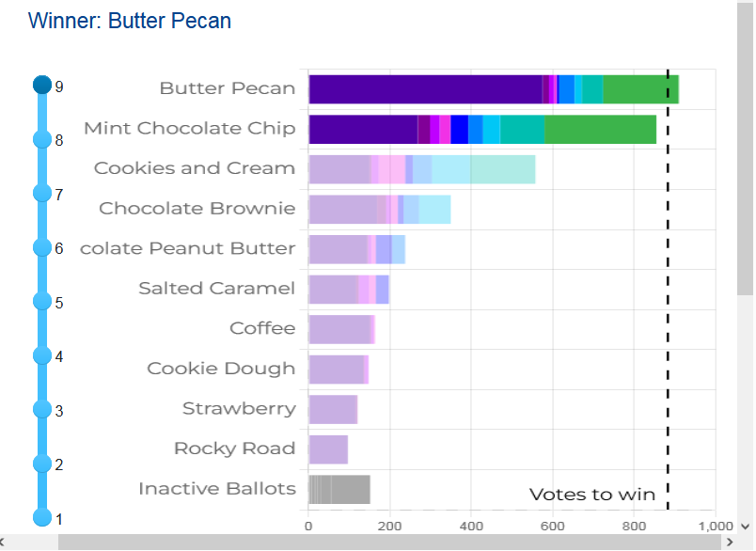Switch to round 3 on slider
This screenshot has width=756, height=551.
point(42,409)
